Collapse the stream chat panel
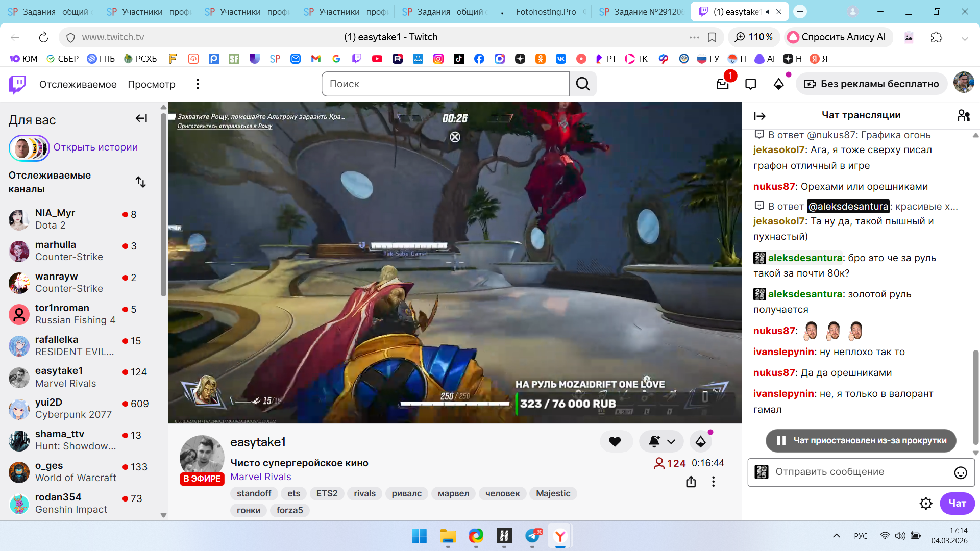Screen dimensions: 980x551 coord(759,116)
